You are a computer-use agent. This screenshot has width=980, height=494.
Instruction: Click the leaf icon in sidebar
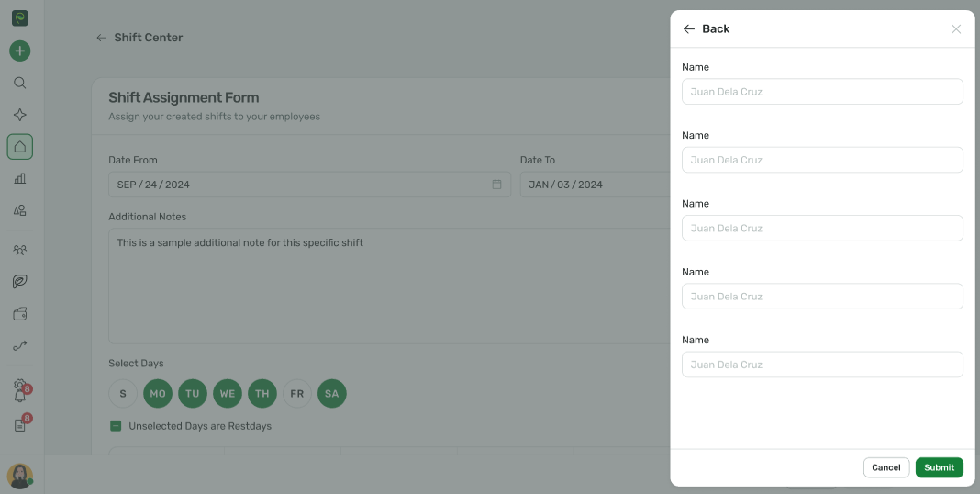pyautogui.click(x=20, y=282)
